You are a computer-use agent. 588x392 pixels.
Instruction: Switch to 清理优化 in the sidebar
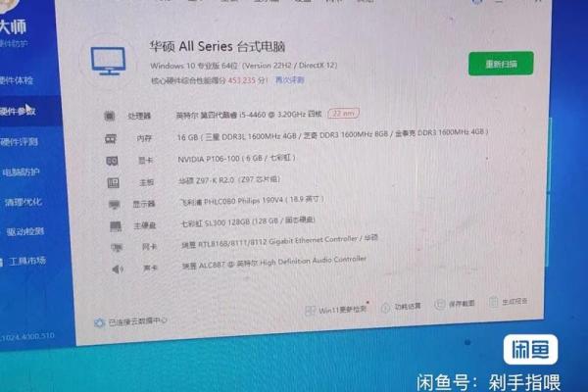pyautogui.click(x=24, y=202)
